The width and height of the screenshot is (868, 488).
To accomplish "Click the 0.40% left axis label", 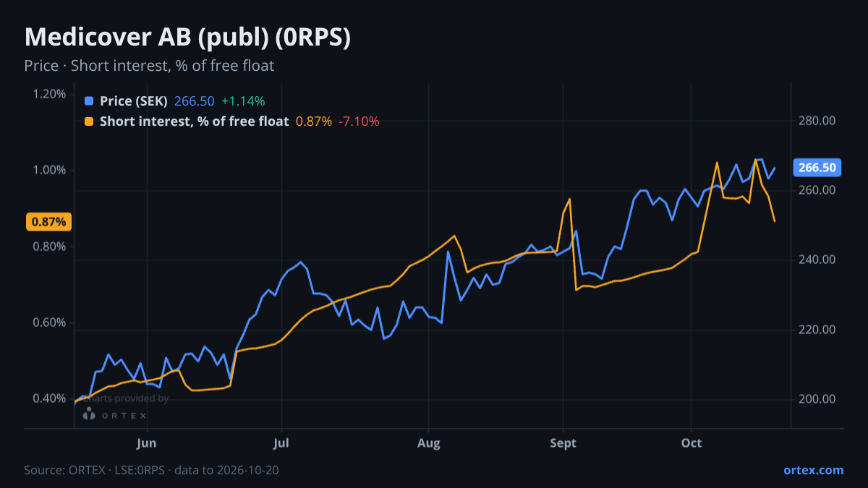I will (49, 399).
